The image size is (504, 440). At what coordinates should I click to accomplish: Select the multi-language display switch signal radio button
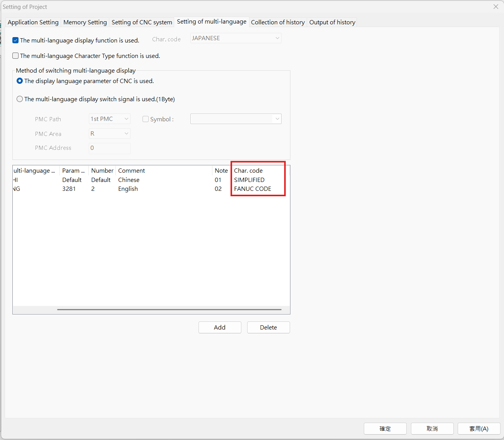(20, 99)
